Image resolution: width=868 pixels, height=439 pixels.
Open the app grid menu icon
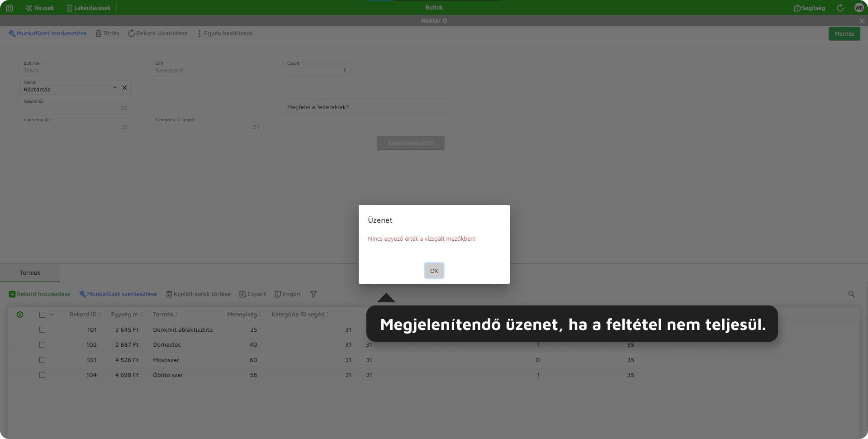9,8
